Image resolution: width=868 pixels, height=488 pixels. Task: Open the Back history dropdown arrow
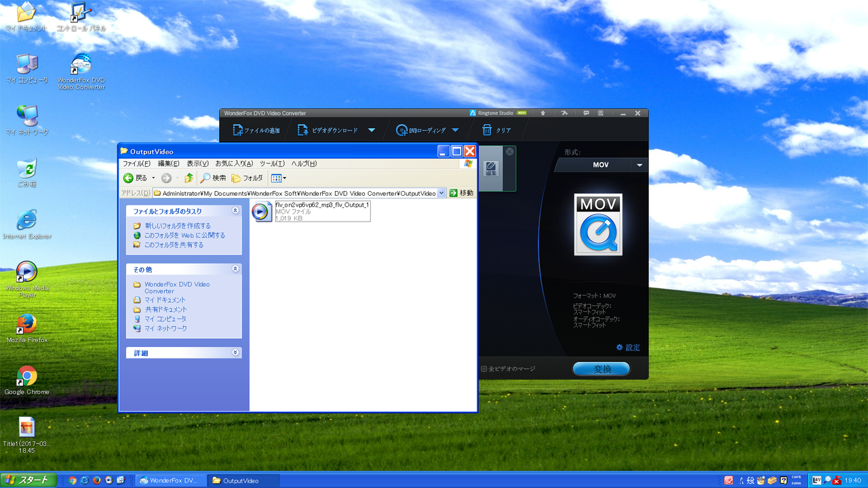point(153,178)
